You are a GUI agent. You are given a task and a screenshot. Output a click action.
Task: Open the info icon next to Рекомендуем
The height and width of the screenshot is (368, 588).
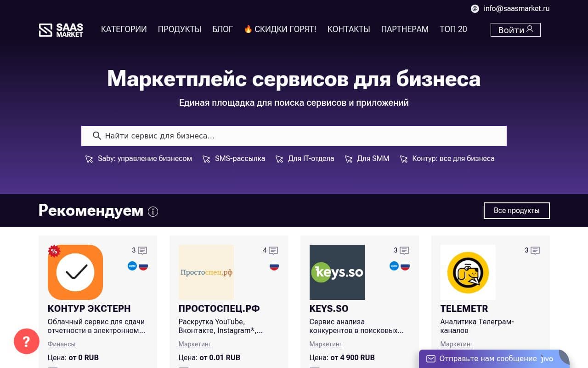pyautogui.click(x=153, y=211)
